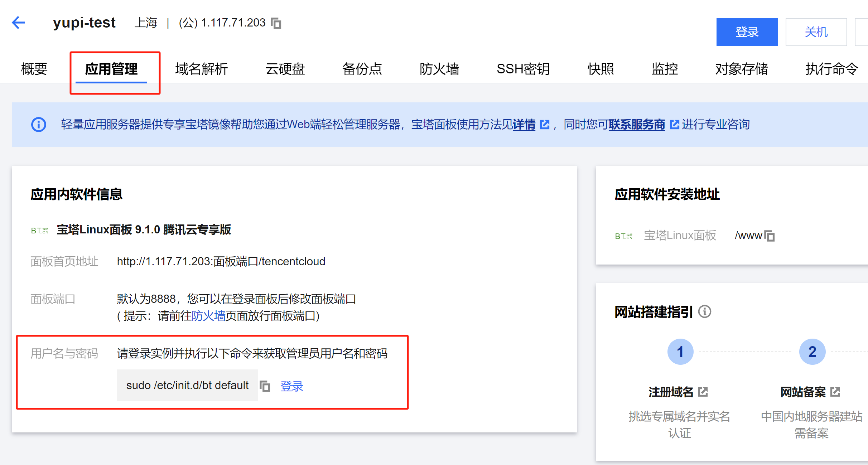
Task: Click external link icon next to 网站备案
Action: (x=835, y=392)
